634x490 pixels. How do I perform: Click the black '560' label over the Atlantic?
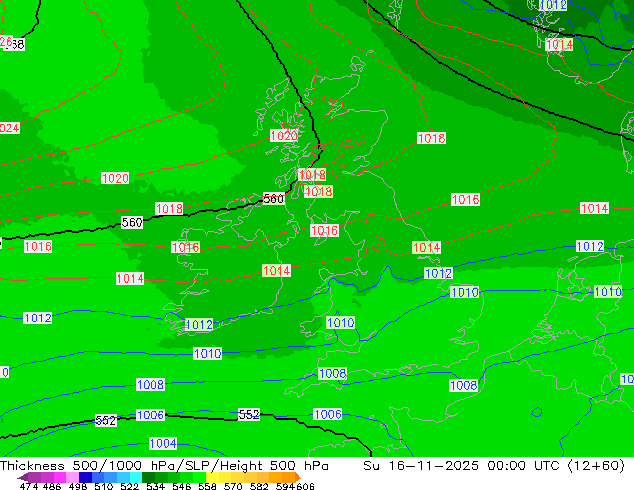pos(132,222)
